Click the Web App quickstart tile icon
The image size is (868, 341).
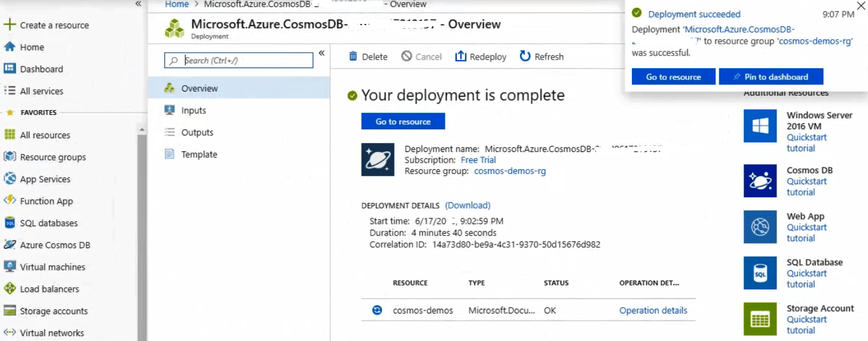[760, 227]
